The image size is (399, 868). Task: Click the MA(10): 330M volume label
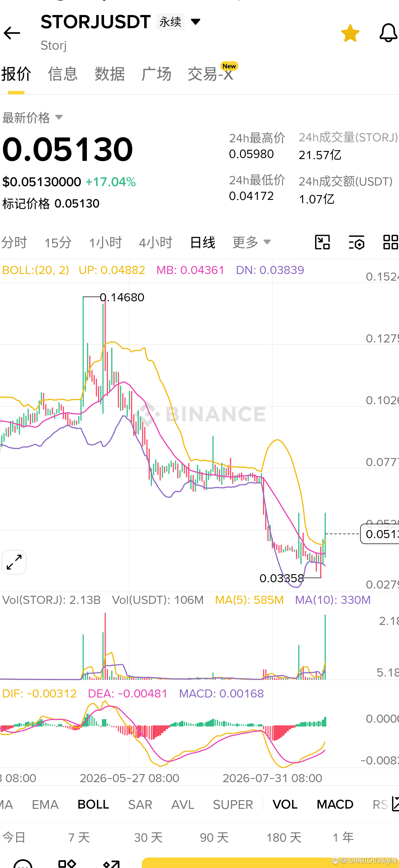click(x=333, y=600)
